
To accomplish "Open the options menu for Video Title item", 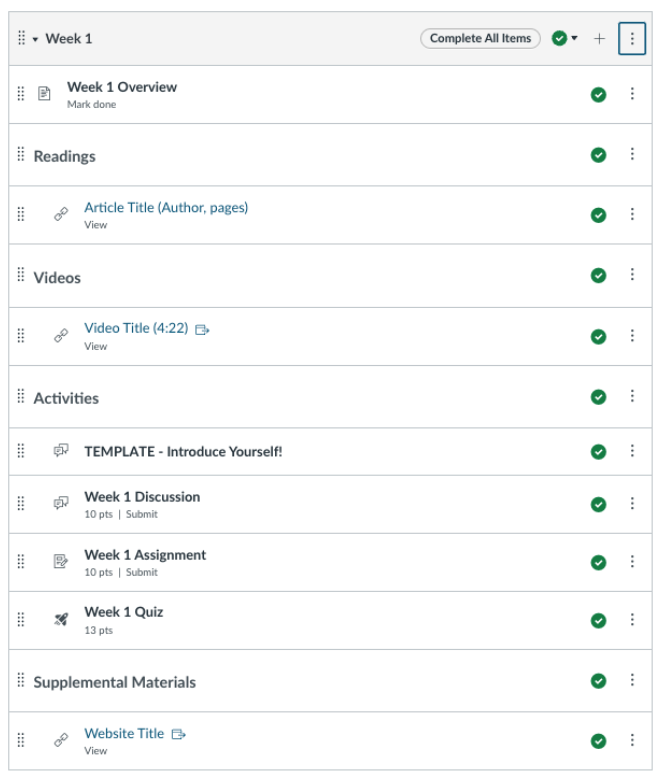I will click(x=632, y=336).
